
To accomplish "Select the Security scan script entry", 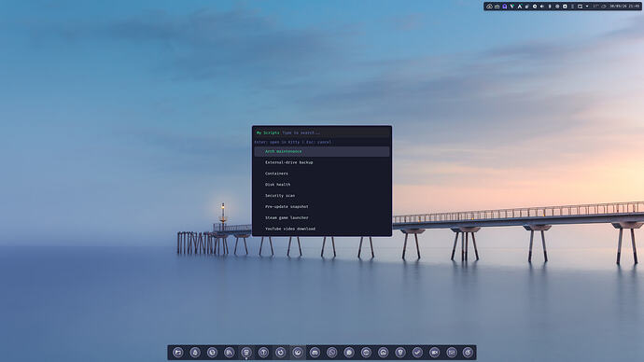I will (322, 196).
